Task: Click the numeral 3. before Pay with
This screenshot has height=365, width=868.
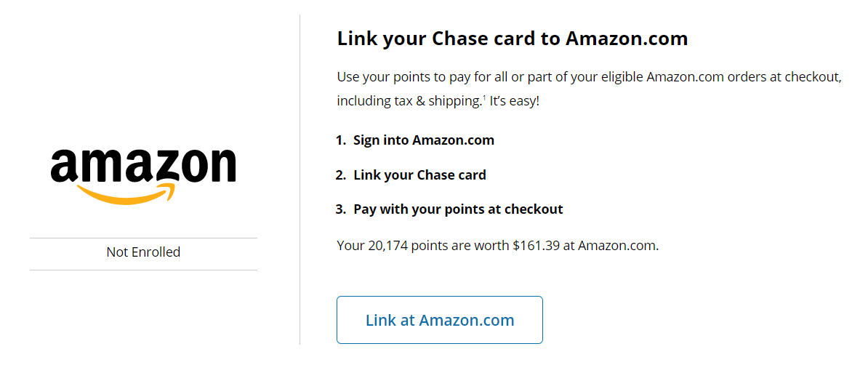Action: tap(340, 209)
